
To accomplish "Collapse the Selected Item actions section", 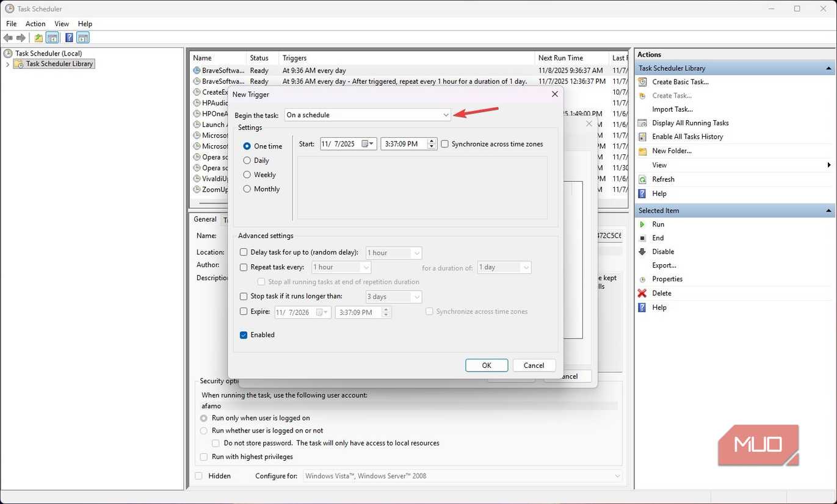I will click(x=828, y=211).
